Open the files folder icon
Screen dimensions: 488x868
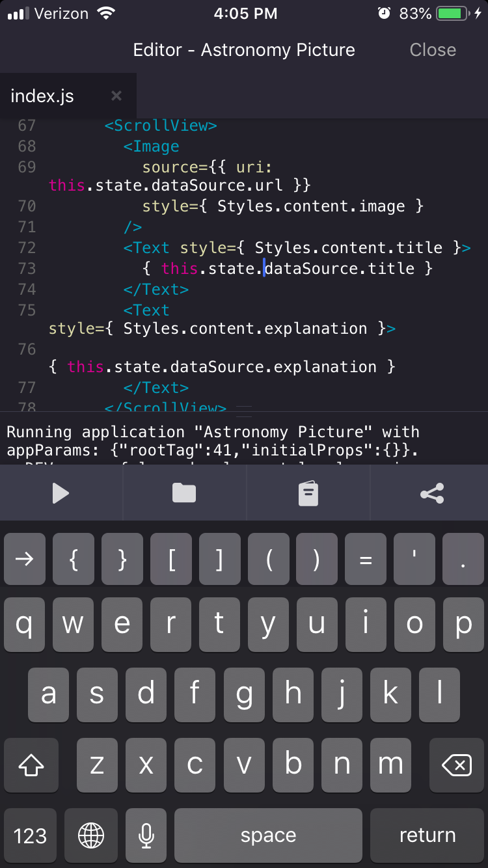(x=184, y=493)
